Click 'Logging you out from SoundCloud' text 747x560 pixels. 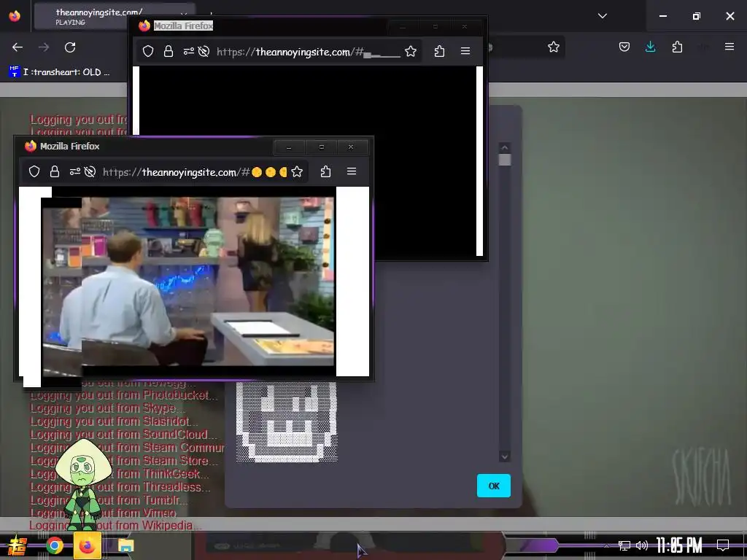[123, 435]
